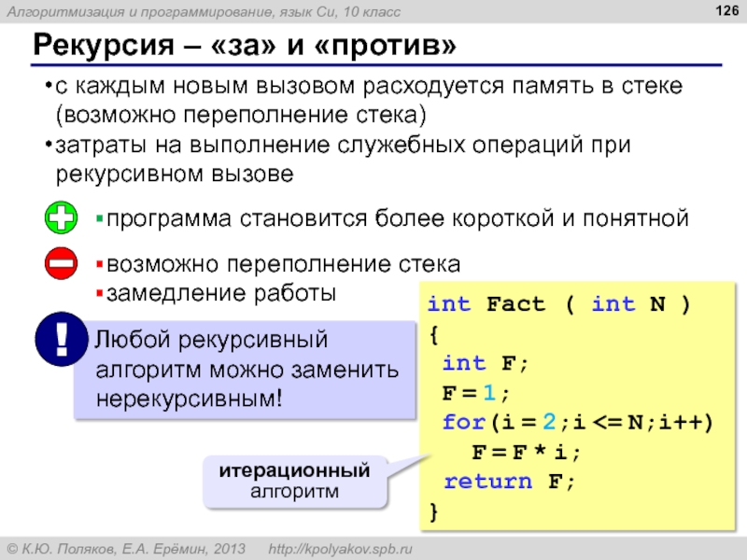Click the «Любой рекурсивный алгоритм» note box
The width and height of the screenshot is (747, 560).
pyautogui.click(x=247, y=368)
